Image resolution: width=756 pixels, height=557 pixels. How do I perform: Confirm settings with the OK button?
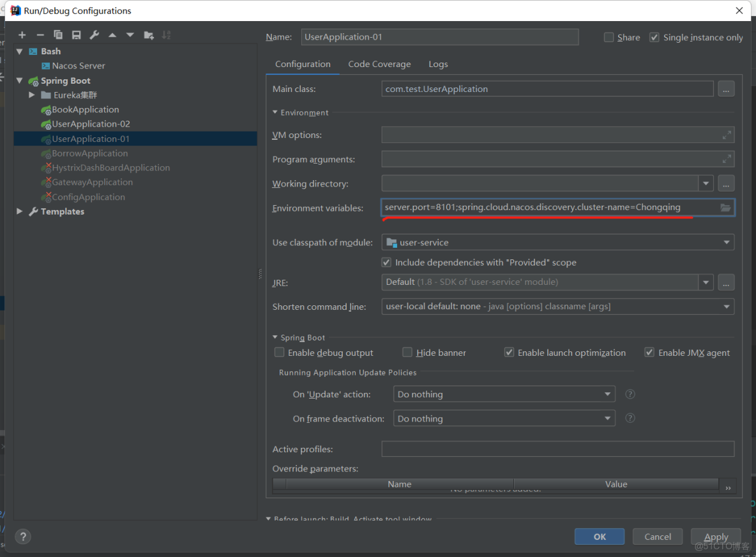click(x=599, y=537)
